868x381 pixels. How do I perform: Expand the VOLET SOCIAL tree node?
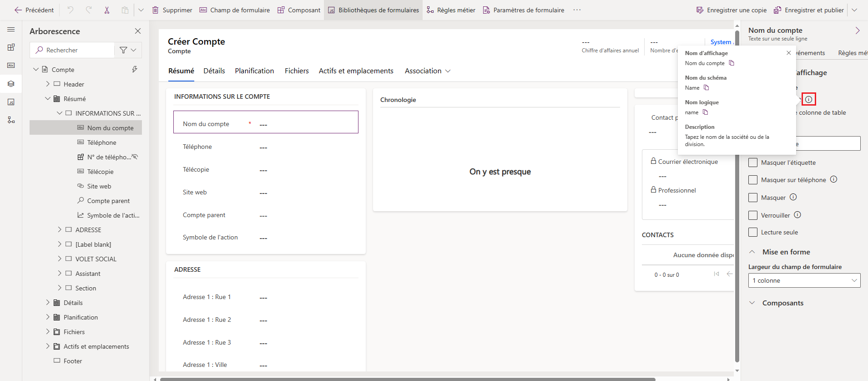(60, 259)
